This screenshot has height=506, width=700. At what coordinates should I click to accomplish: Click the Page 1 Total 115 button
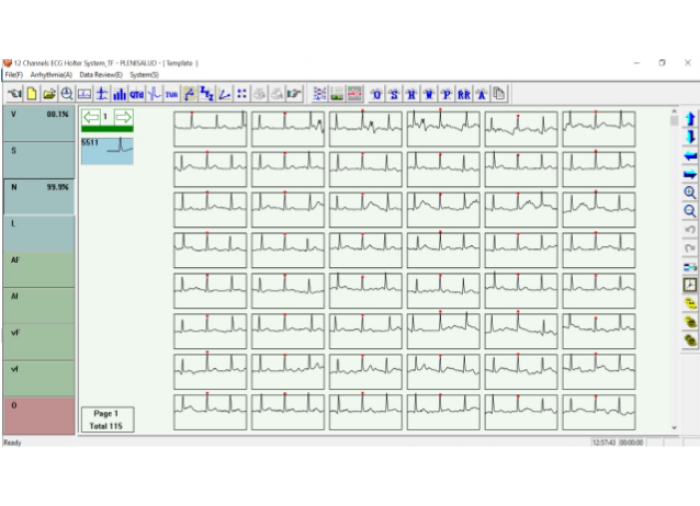[106, 419]
